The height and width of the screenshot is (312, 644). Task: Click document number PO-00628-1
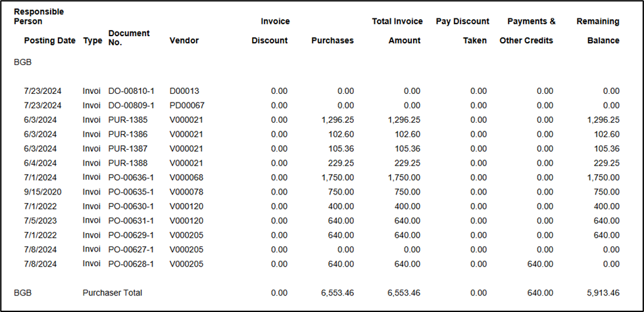coord(131,264)
